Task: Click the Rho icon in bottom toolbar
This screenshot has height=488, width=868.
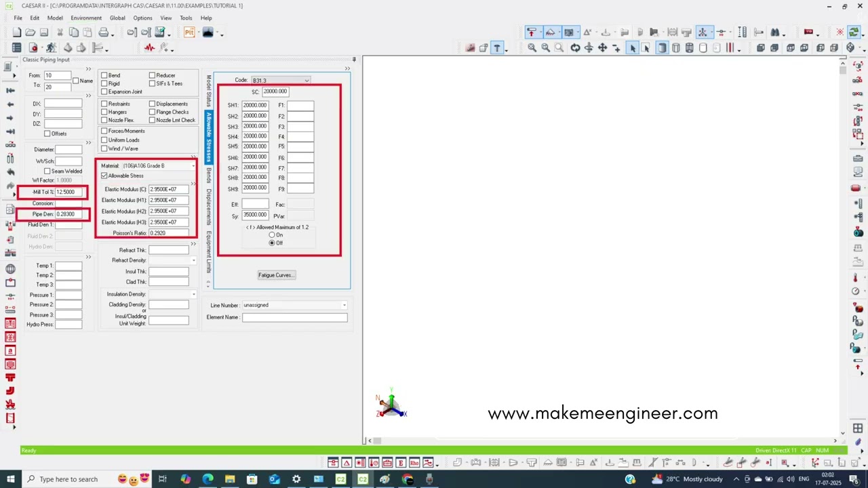Action: click(414, 463)
